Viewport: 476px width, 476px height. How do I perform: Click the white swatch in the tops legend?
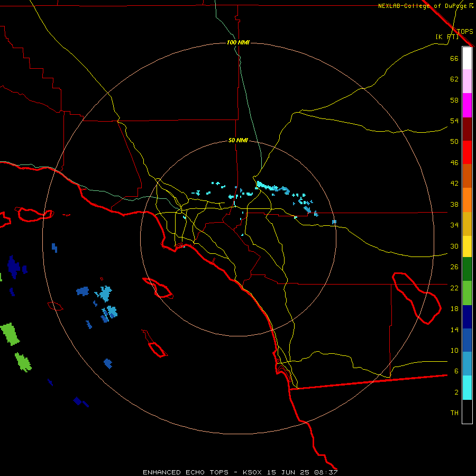[467, 58]
